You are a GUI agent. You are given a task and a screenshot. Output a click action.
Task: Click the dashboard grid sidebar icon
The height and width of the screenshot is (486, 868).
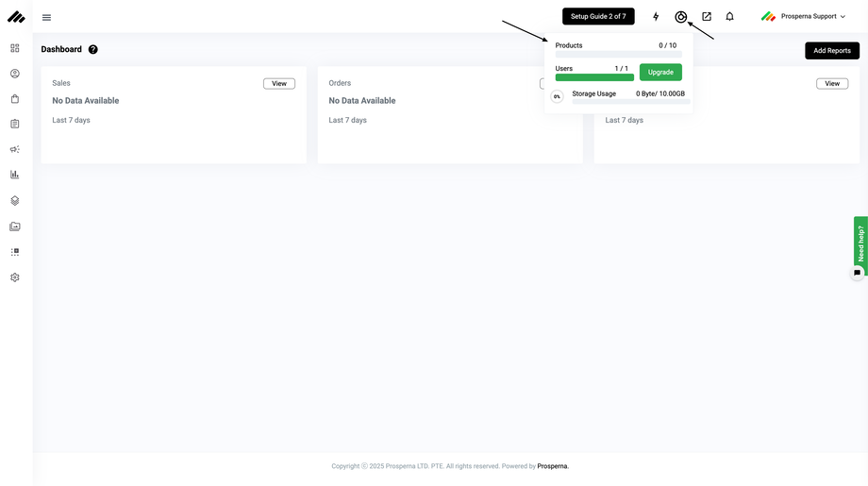[15, 48]
